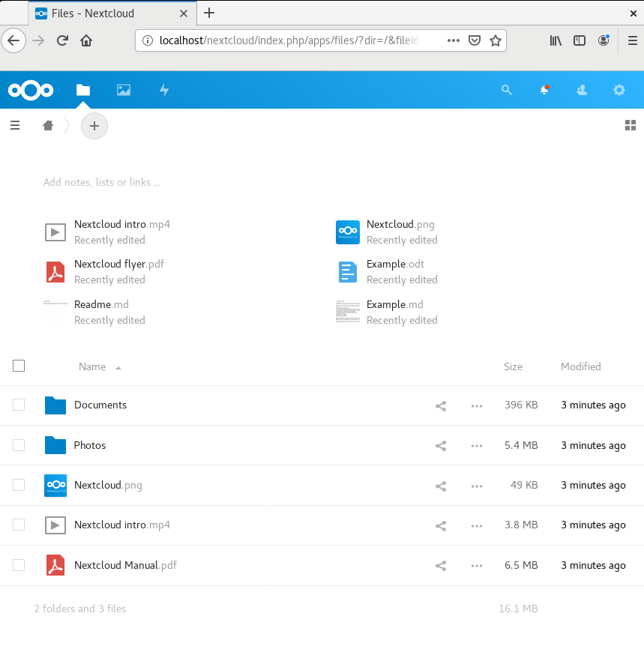644x649 pixels.
Task: Open the Documents folder
Action: pos(100,405)
